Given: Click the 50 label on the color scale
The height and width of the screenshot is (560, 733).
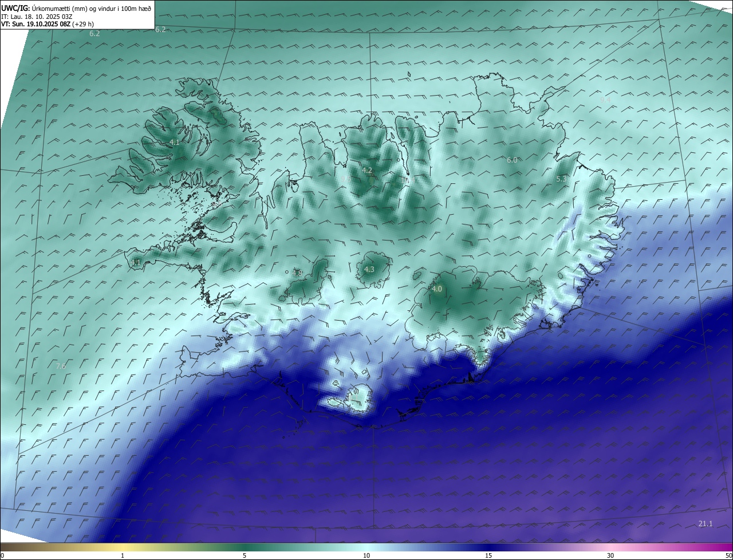Looking at the screenshot, I should [x=728, y=555].
